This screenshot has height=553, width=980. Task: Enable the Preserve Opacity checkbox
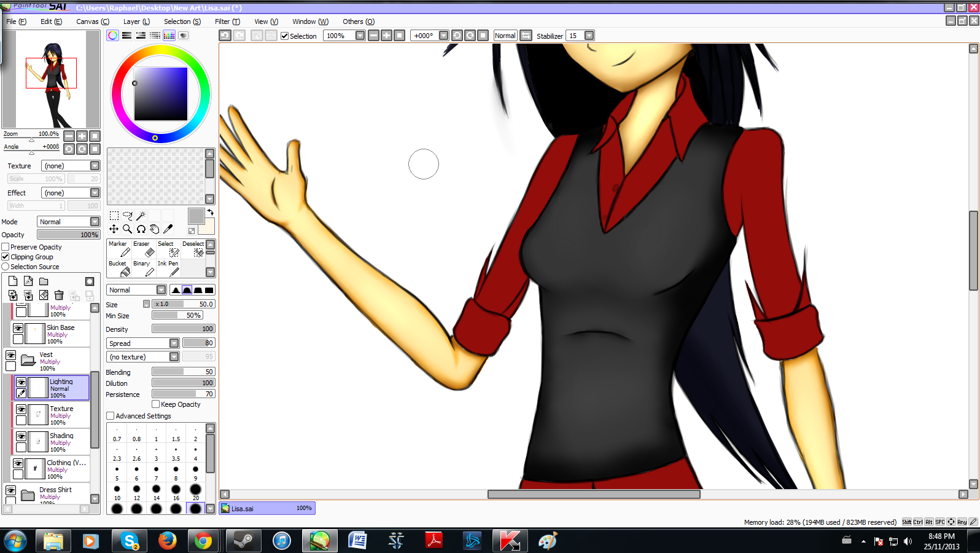click(x=6, y=247)
